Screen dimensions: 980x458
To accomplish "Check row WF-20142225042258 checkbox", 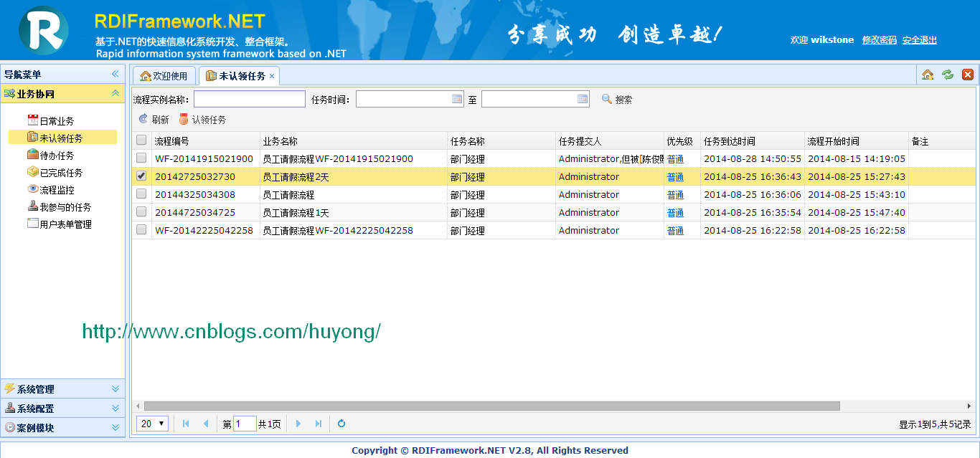I will 141,230.
